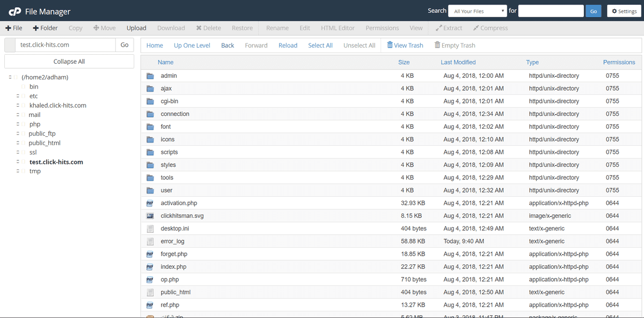Click the icons folder icon

point(150,139)
